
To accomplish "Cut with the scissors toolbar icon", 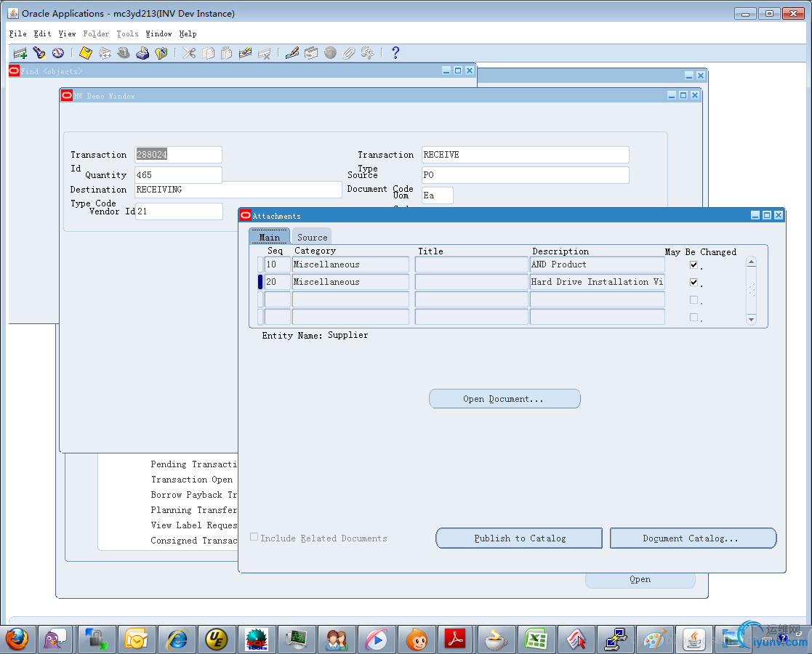I will pyautogui.click(x=189, y=53).
